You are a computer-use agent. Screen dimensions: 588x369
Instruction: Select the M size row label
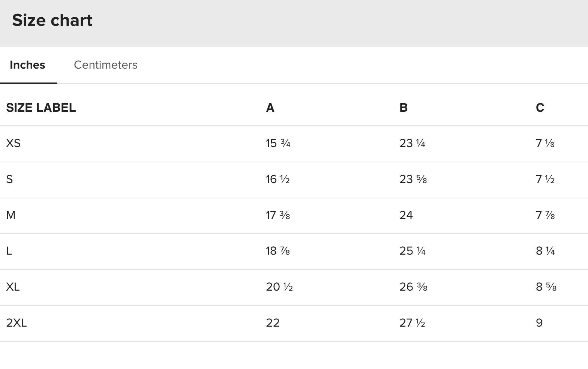click(x=11, y=215)
